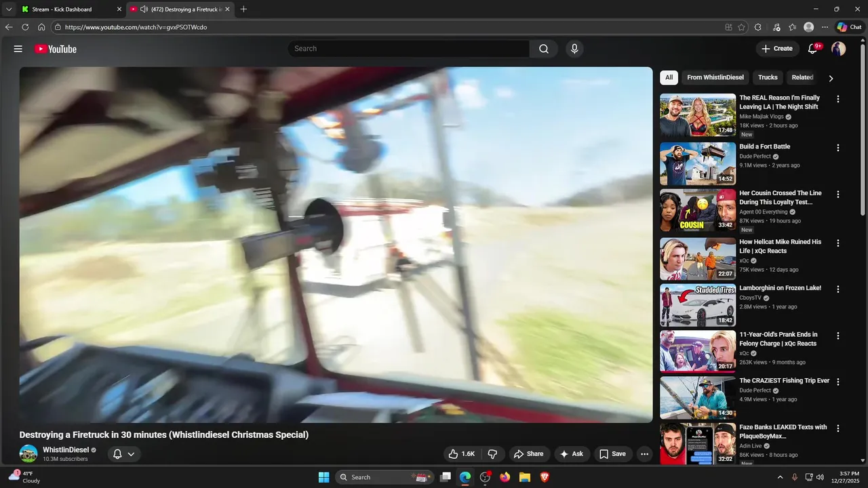The height and width of the screenshot is (488, 868).
Task: Go back in browser history
Action: [x=9, y=27]
